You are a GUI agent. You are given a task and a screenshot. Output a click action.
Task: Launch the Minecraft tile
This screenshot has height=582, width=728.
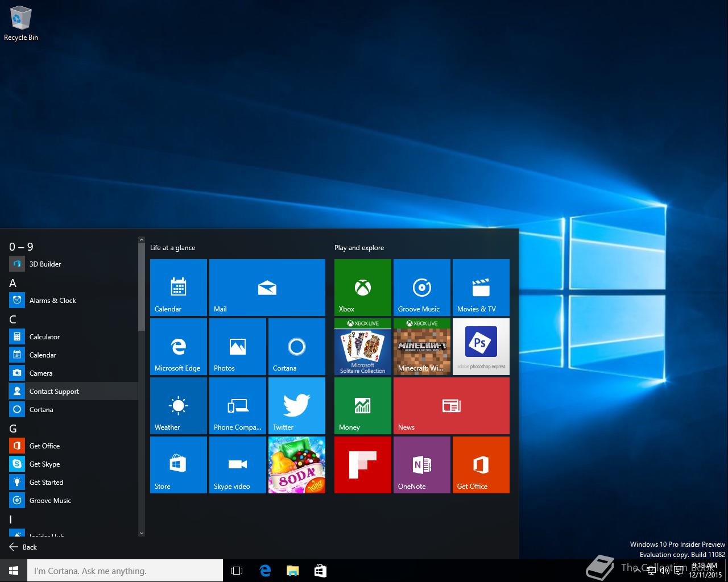(x=422, y=347)
